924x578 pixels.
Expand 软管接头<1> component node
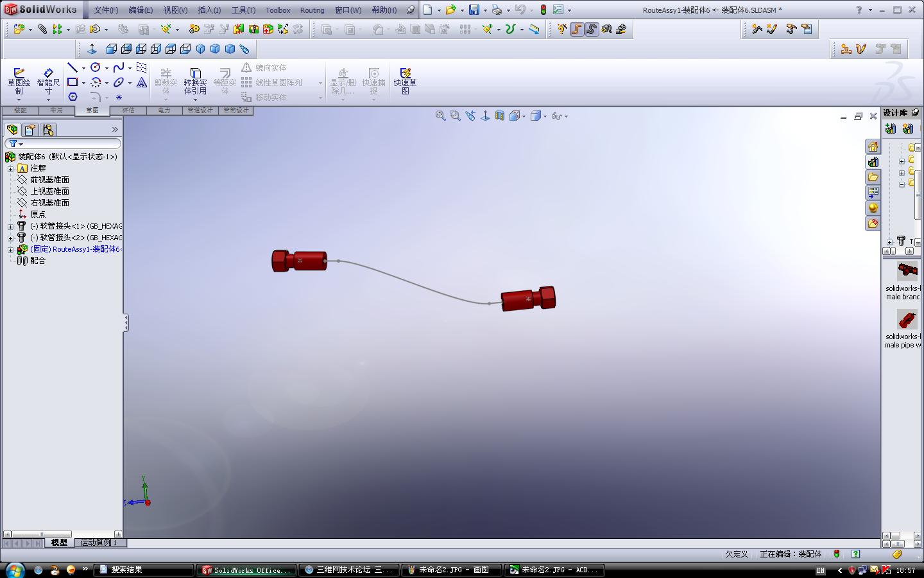(x=10, y=226)
